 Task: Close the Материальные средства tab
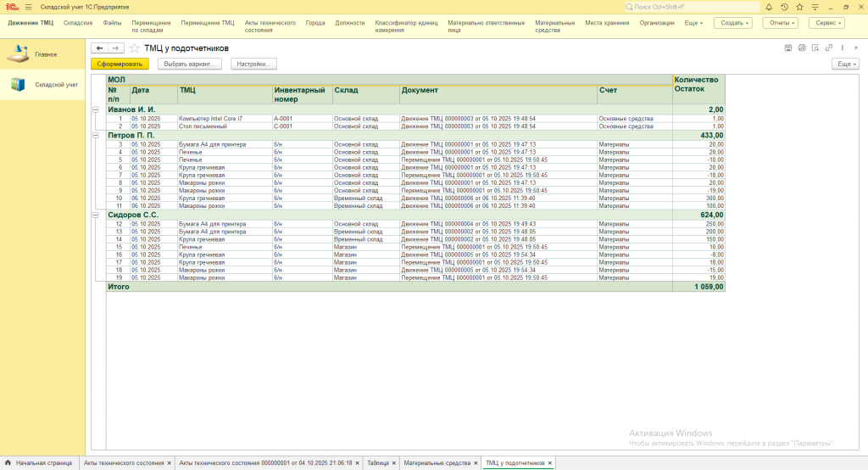476,463
